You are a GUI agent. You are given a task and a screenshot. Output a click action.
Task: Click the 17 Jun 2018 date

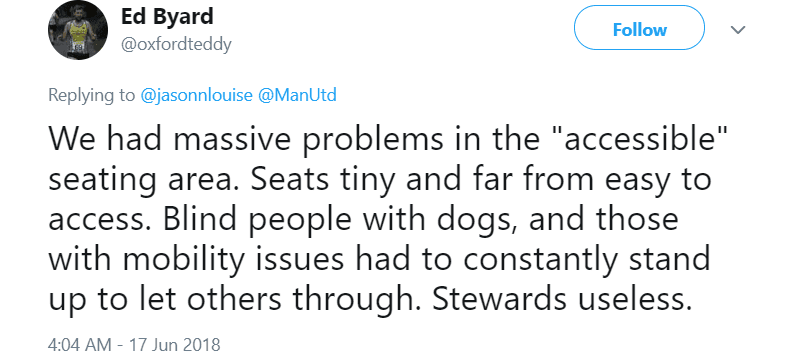click(x=174, y=345)
